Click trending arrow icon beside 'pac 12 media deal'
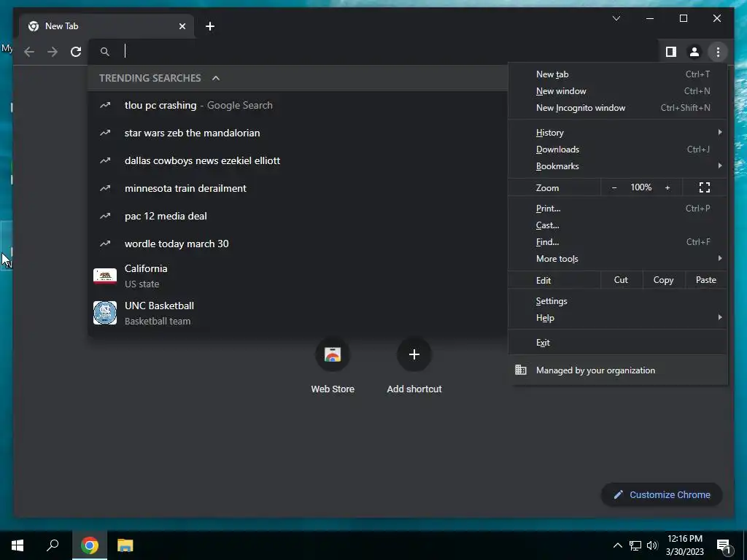This screenshot has width=747, height=560. [105, 216]
